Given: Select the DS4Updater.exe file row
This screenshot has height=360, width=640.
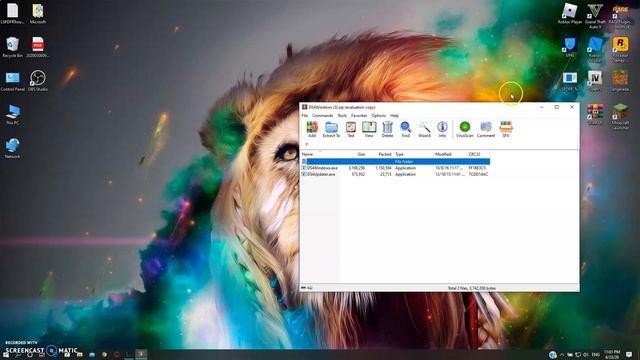Looking at the screenshot, I should click(396, 174).
